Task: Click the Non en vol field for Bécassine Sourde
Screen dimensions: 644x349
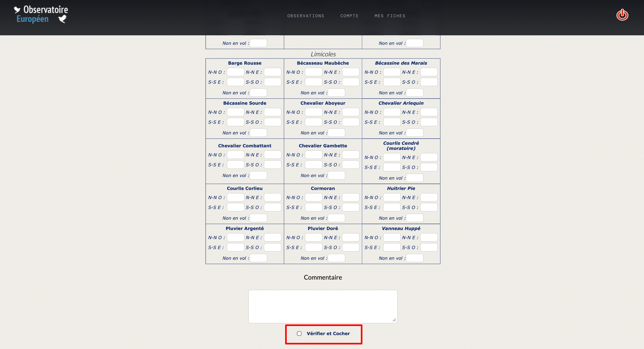Action: tap(258, 133)
